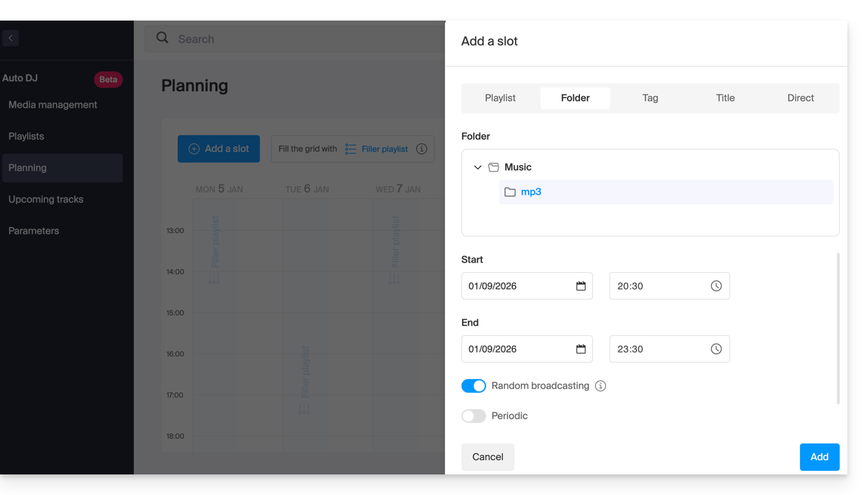Image resolution: width=868 pixels, height=495 pixels.
Task: Click the End date calendar icon
Action: [x=581, y=349]
